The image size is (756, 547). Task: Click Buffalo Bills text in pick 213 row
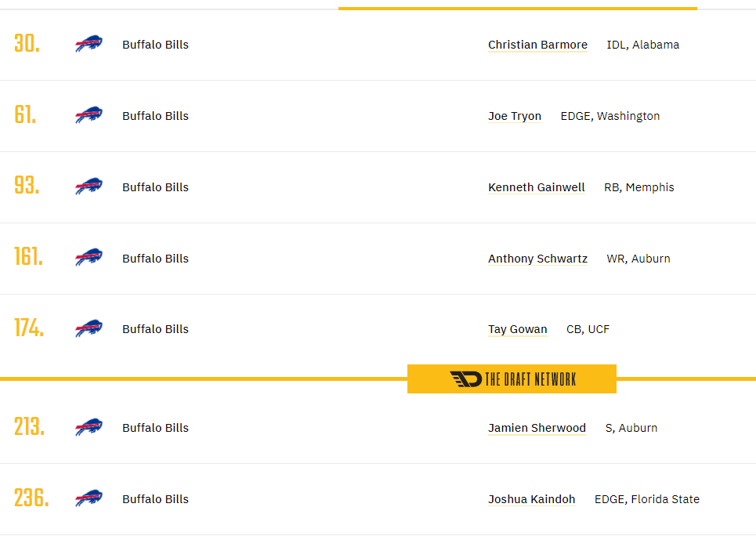155,428
